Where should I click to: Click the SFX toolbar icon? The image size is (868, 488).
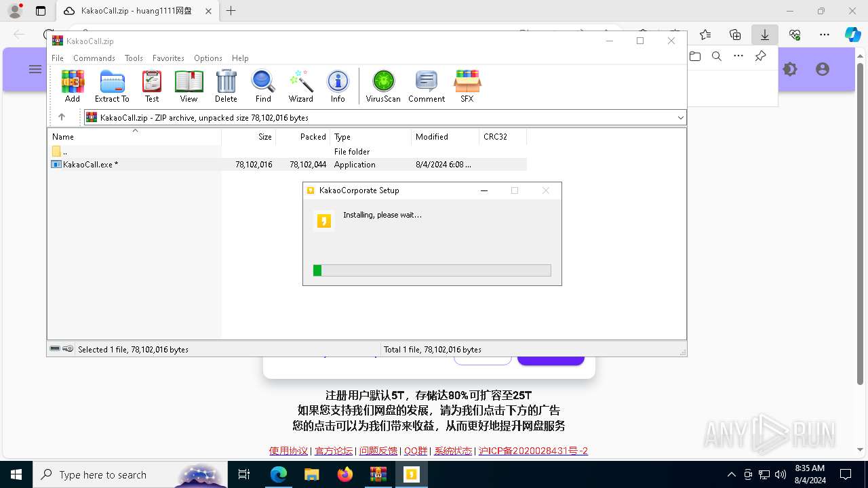coord(467,86)
